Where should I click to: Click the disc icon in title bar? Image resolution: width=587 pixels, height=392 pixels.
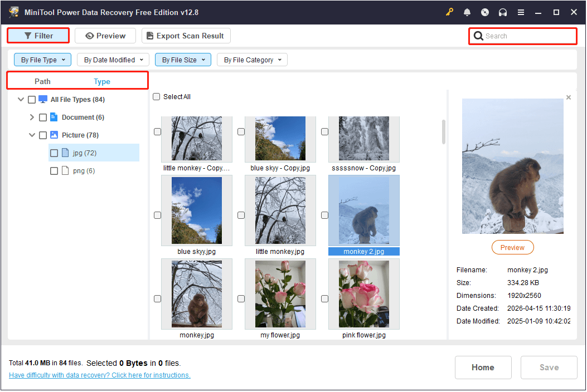click(485, 12)
